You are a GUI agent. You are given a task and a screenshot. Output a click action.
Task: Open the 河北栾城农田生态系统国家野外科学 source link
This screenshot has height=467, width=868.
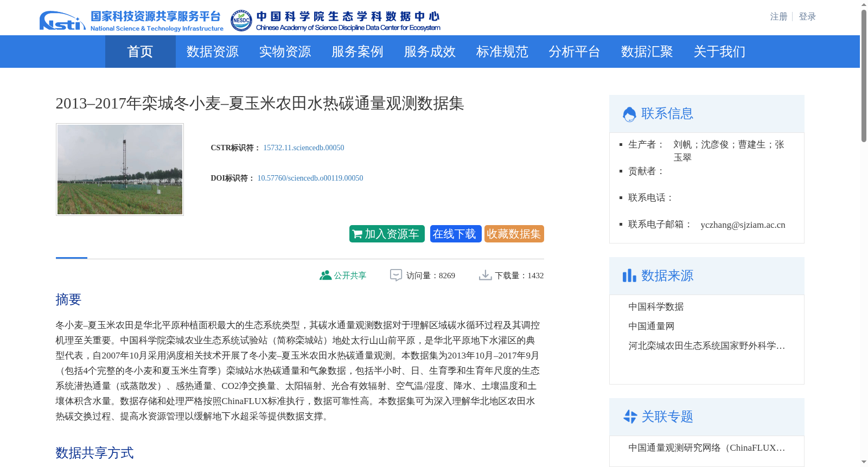coord(707,346)
